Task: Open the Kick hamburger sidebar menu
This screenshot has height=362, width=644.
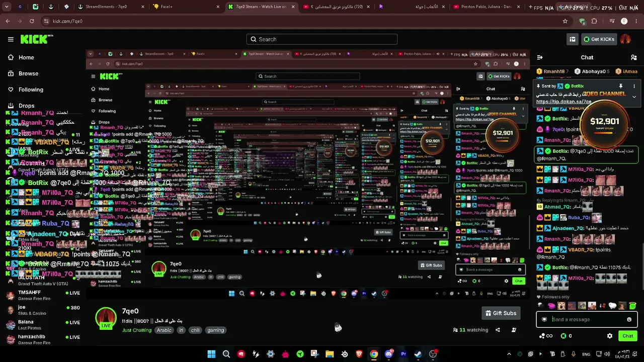Action: (x=11, y=39)
